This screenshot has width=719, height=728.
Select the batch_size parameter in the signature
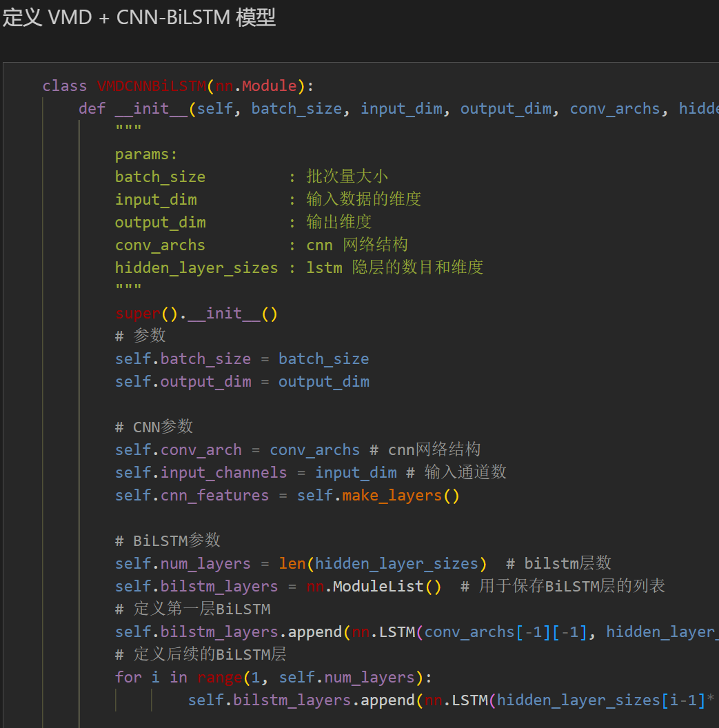[296, 108]
